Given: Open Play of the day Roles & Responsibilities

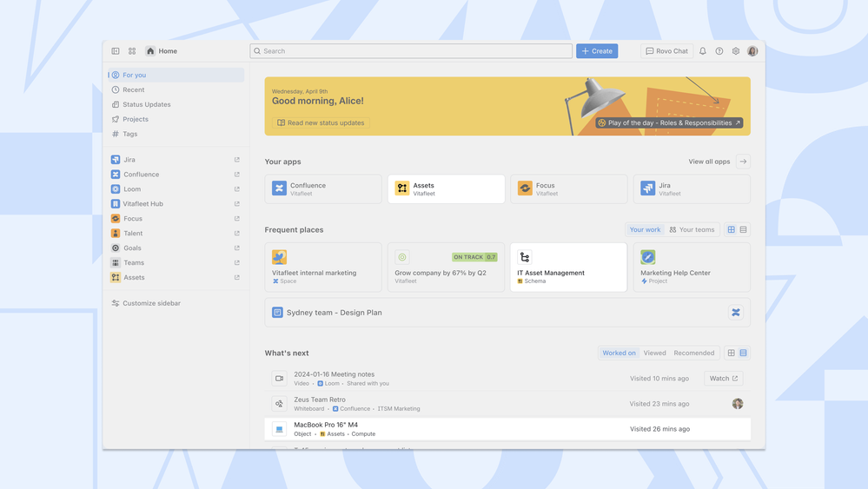Looking at the screenshot, I should (669, 122).
